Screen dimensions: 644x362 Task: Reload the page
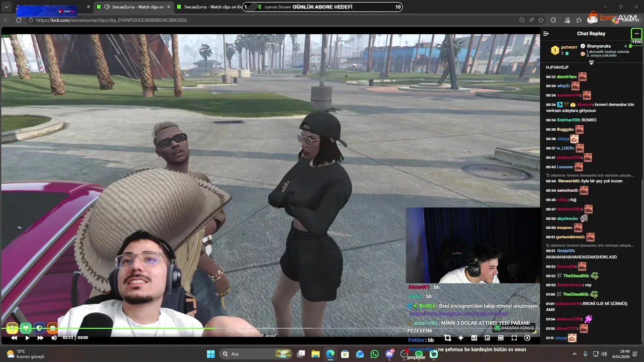coord(19,20)
